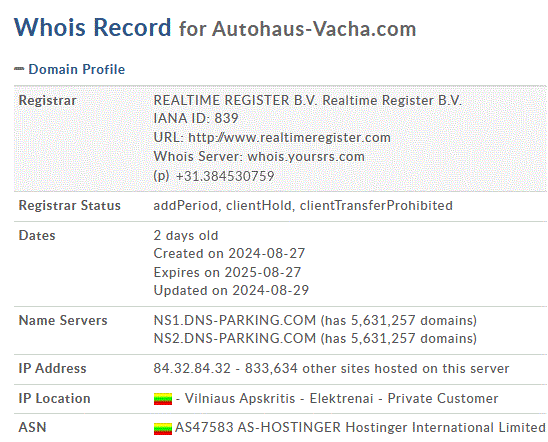Click the Lithuania flag in ASN row
The image size is (548, 442).
(x=163, y=429)
